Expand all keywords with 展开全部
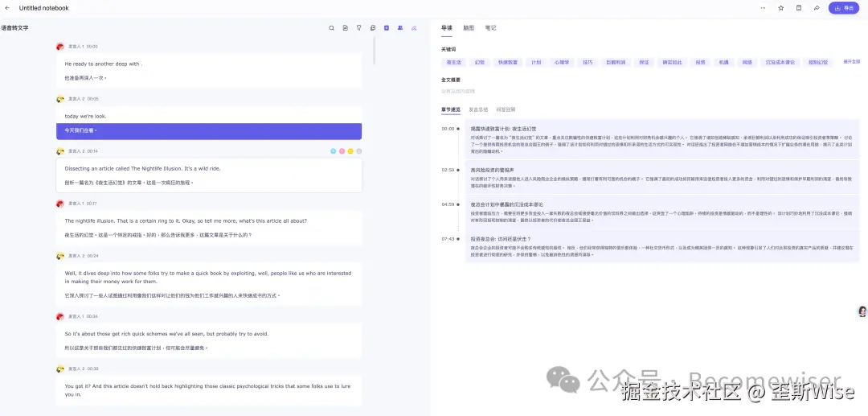Viewport: 868px width, 416px height. coord(851,61)
